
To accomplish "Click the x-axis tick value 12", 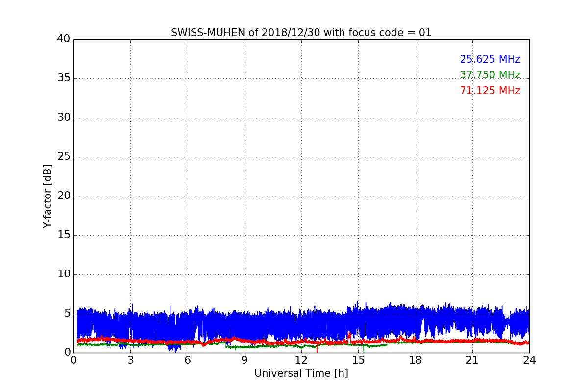I will [301, 360].
